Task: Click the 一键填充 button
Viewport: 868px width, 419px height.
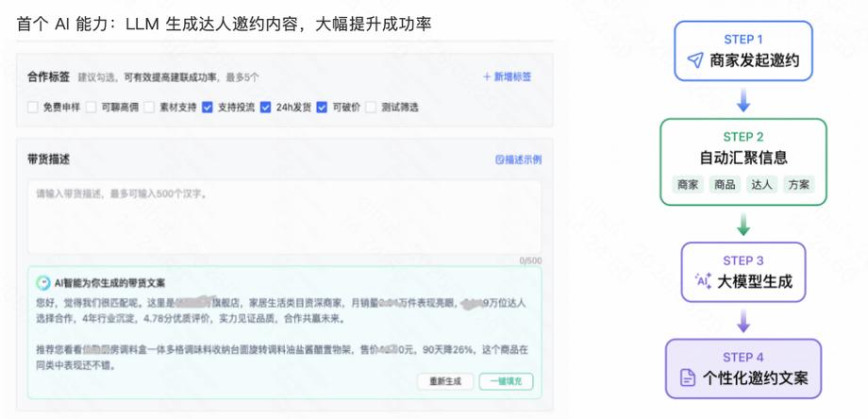Action: 506,381
